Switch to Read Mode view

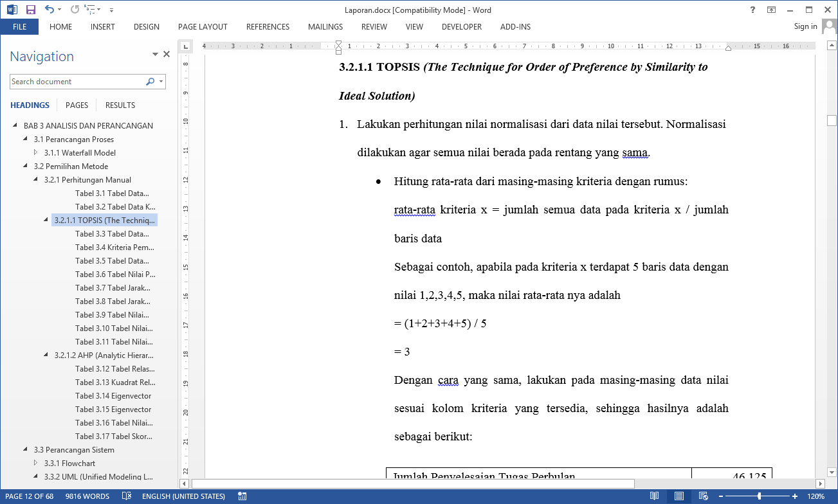654,496
